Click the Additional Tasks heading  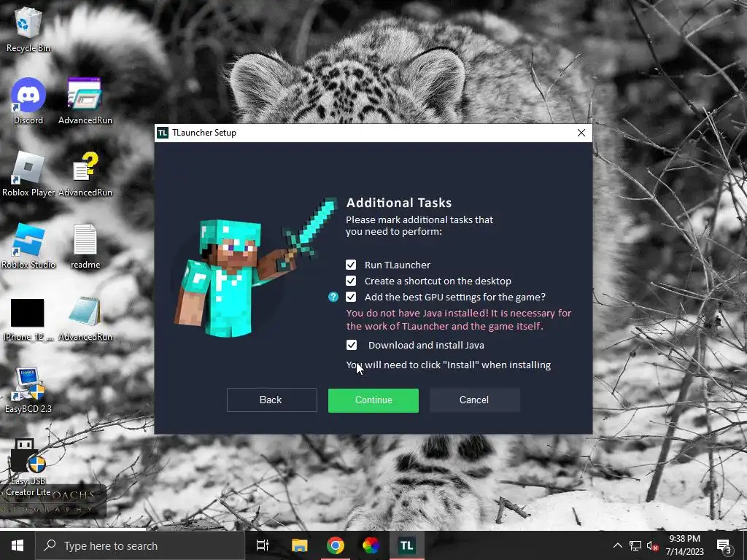(x=399, y=203)
